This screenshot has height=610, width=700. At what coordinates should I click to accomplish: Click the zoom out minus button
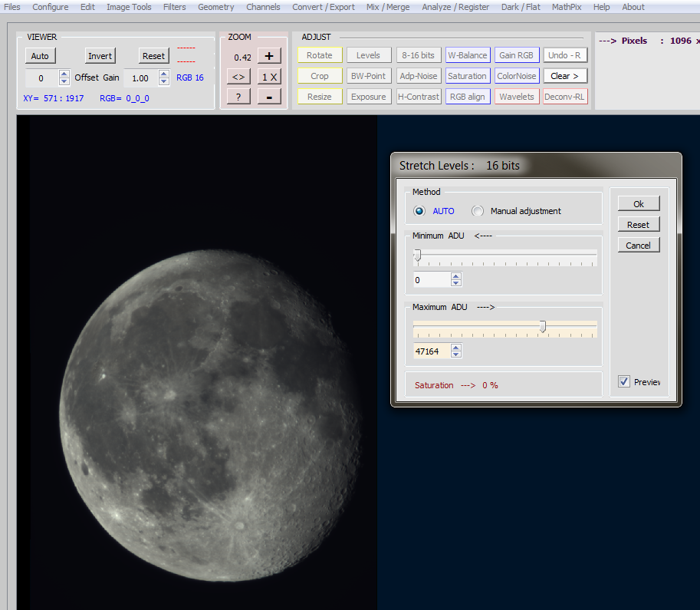coord(268,97)
